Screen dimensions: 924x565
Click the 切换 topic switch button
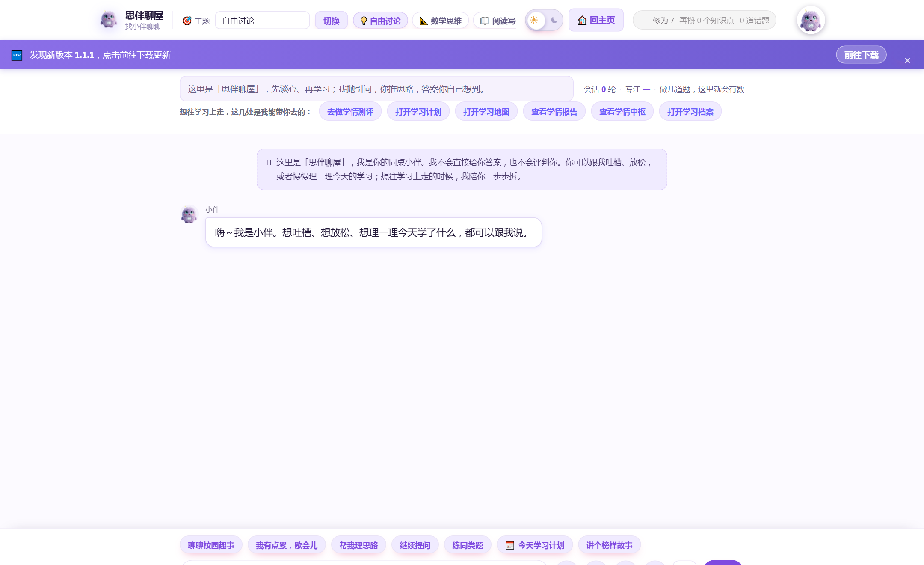click(331, 21)
